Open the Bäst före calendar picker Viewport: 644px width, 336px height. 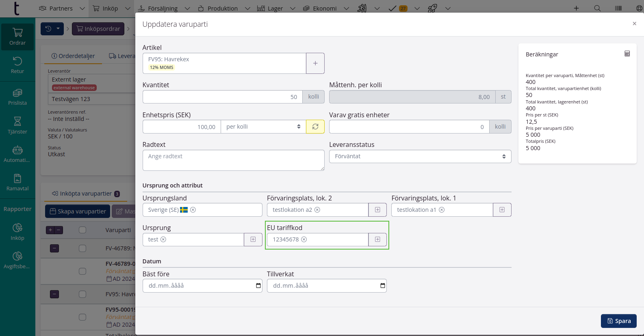(258, 286)
